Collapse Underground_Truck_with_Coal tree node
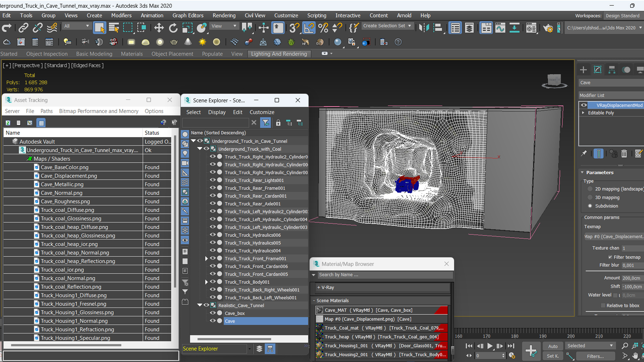This screenshot has width=644, height=362. pos(200,148)
